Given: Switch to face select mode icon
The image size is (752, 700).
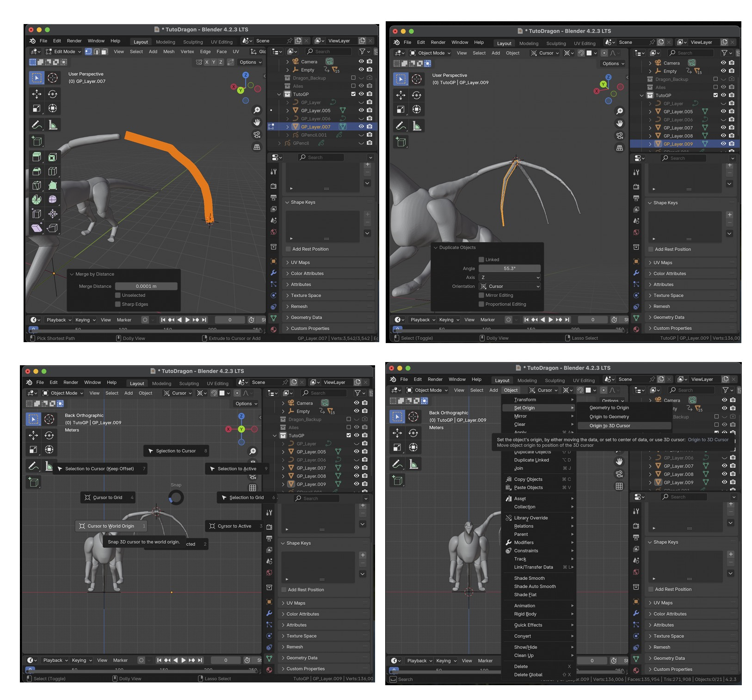Looking at the screenshot, I should point(105,52).
